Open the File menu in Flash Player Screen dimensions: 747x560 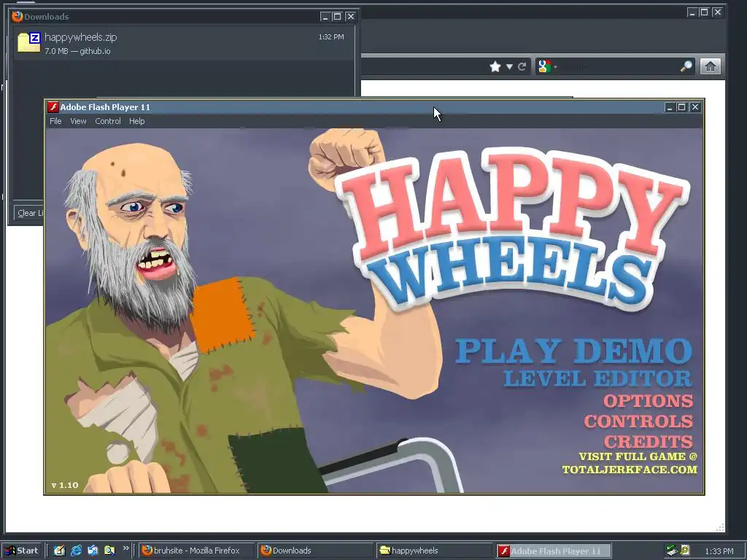(55, 121)
